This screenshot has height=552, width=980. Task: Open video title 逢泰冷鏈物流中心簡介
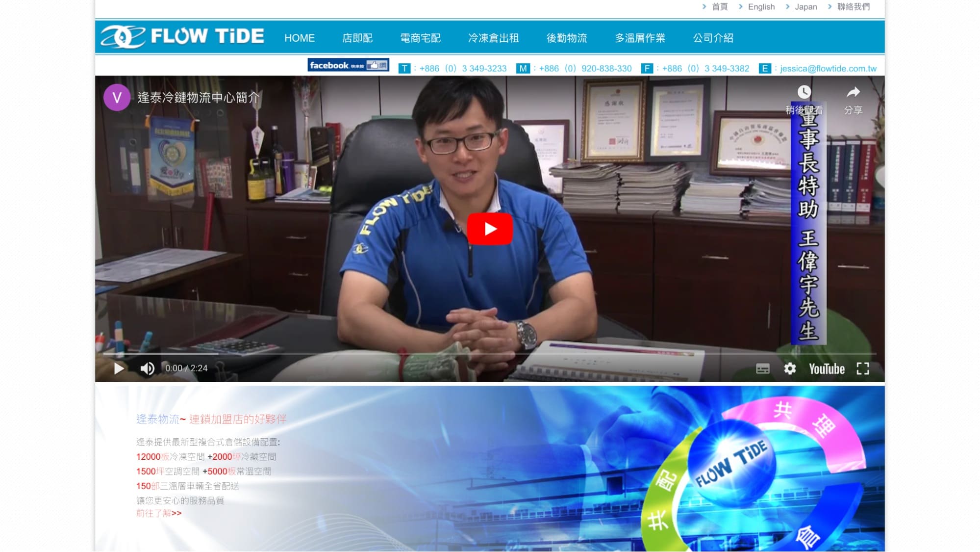click(x=199, y=97)
